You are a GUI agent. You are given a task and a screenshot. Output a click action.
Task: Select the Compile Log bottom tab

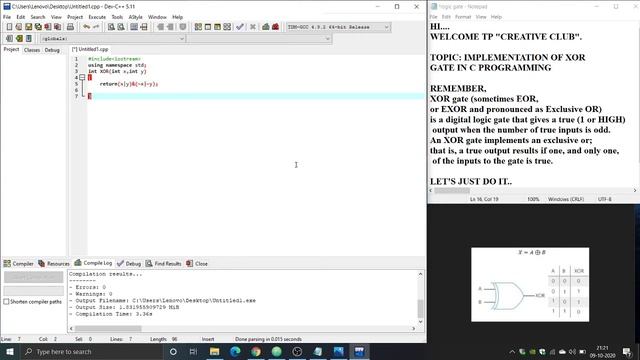coord(93,263)
